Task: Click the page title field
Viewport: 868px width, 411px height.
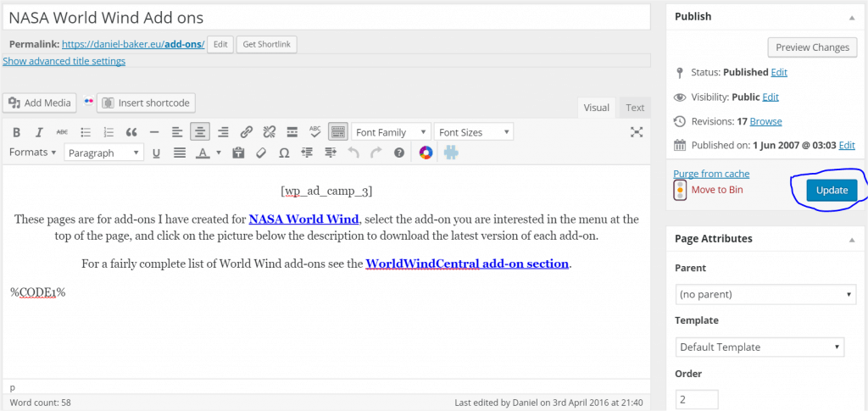Action: 326,18
